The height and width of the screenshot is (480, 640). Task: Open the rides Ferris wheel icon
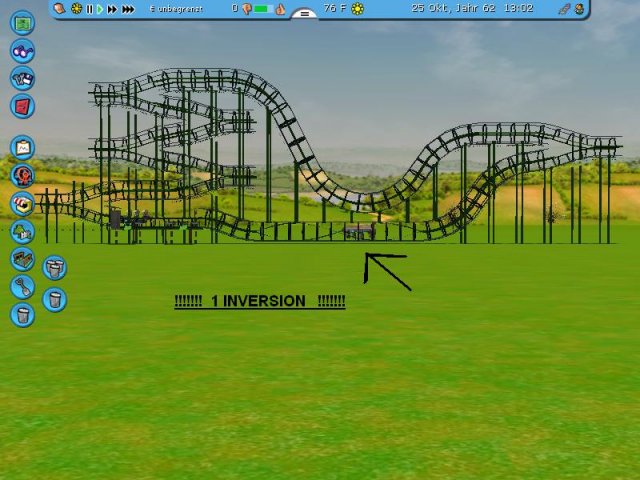22,176
